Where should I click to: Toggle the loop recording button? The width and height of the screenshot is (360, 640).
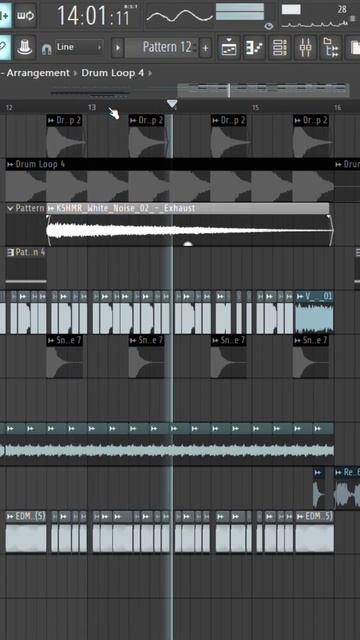(25, 16)
